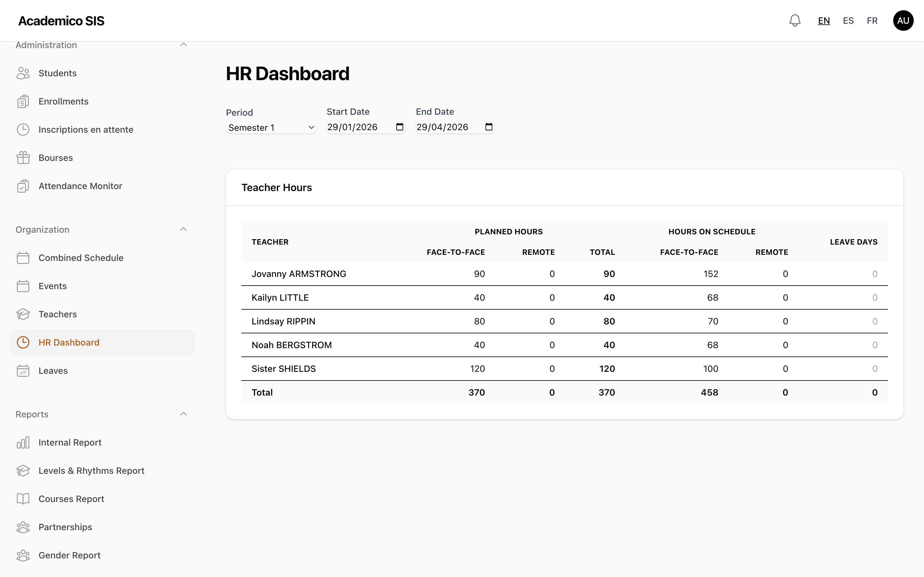Click the notifications bell icon

[x=795, y=20]
